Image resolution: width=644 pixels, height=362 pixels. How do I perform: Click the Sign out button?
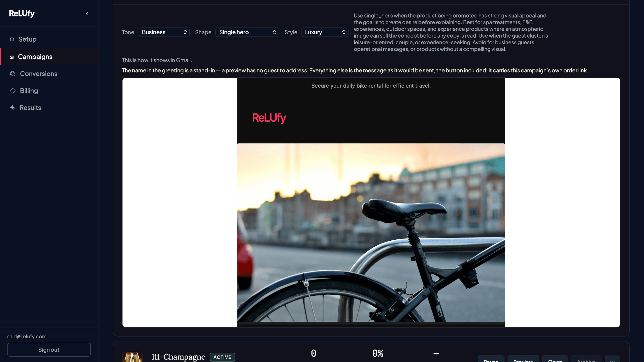click(x=49, y=349)
